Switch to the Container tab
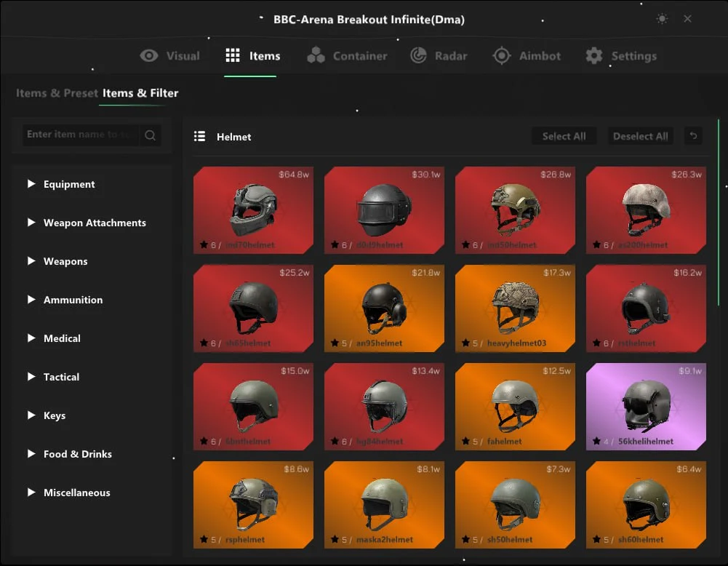Viewport: 728px width, 566px height. click(x=347, y=56)
